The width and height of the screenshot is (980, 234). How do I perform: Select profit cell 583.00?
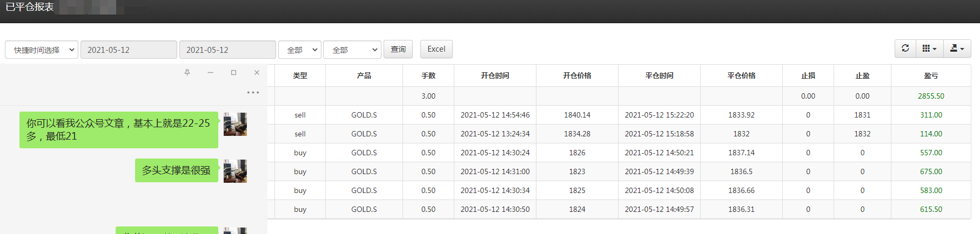pos(931,190)
